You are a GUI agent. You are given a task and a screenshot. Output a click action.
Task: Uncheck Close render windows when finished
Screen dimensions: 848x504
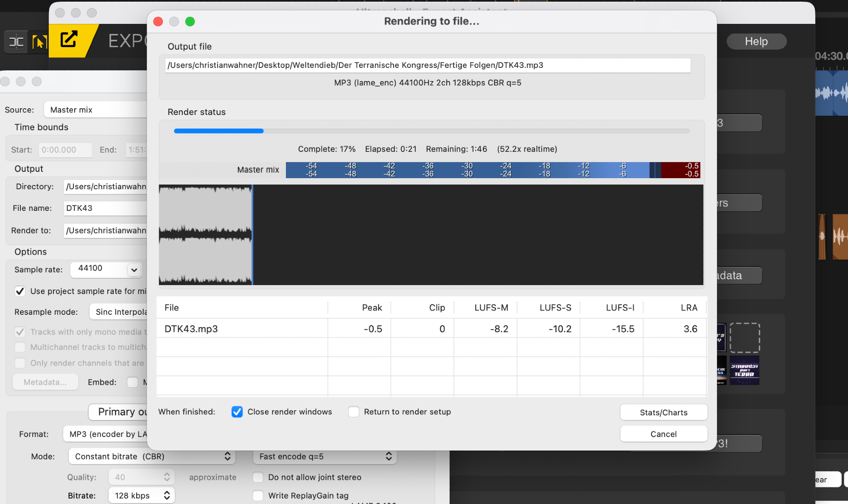[237, 412]
